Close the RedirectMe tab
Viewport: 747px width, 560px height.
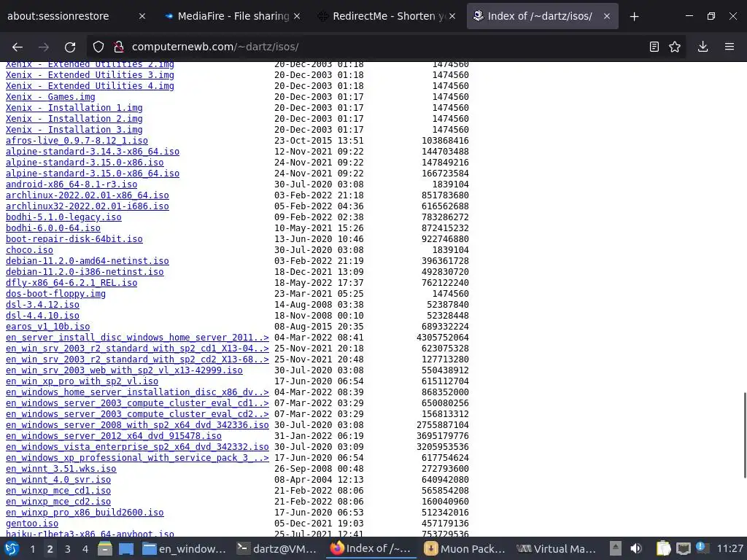pyautogui.click(x=452, y=16)
